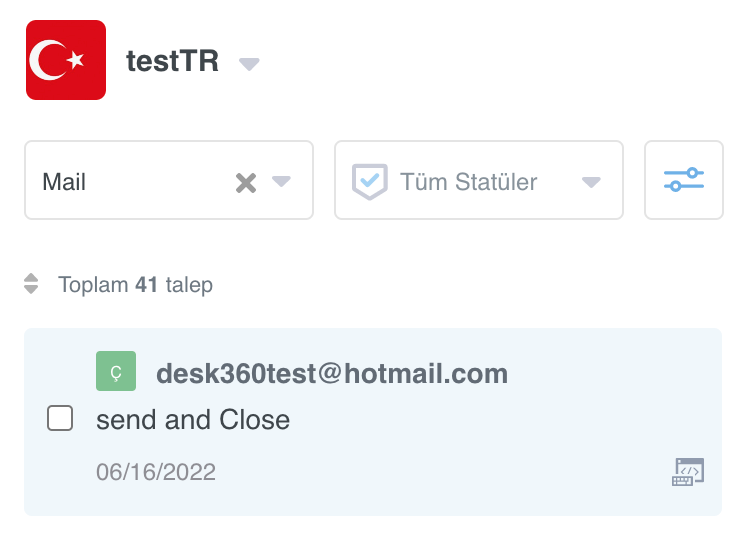Click the shield checkmark status icon
The width and height of the screenshot is (754, 536).
point(370,181)
